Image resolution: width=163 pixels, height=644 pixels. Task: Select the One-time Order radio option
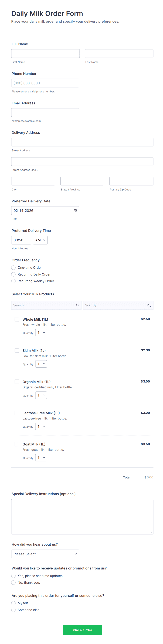[13, 267]
